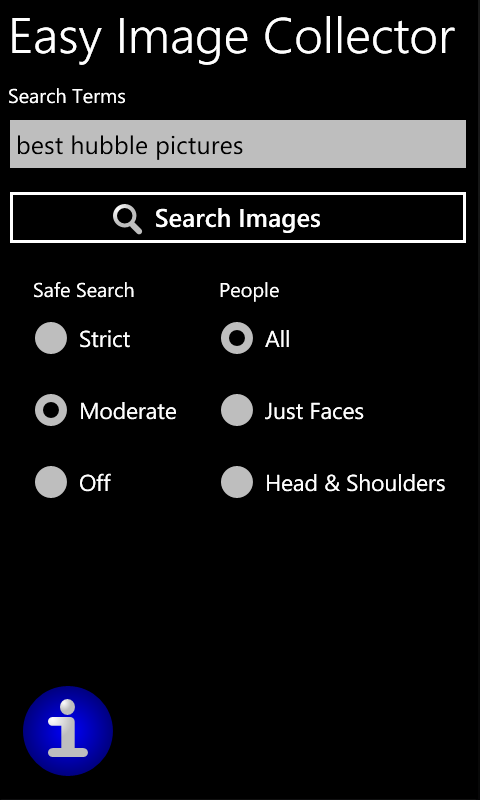The width and height of the screenshot is (480, 800).
Task: Enable the Head & Shoulders radio circle
Action: click(x=237, y=482)
